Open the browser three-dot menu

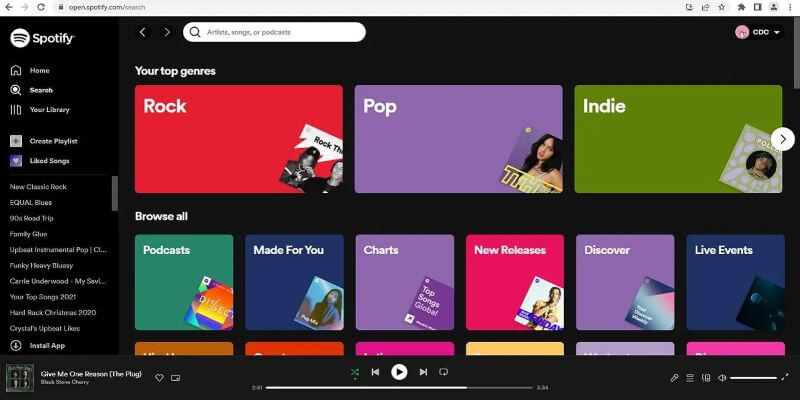[x=790, y=7]
